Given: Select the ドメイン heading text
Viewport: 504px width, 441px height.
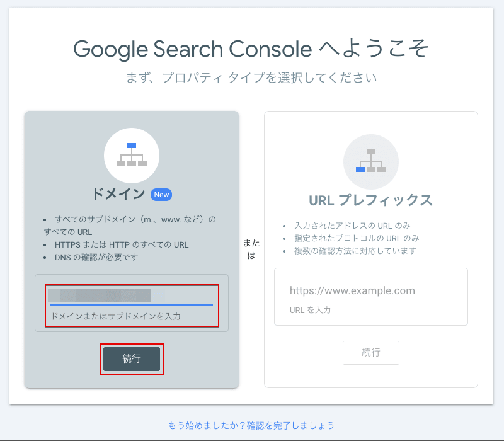Looking at the screenshot, I should point(118,194).
